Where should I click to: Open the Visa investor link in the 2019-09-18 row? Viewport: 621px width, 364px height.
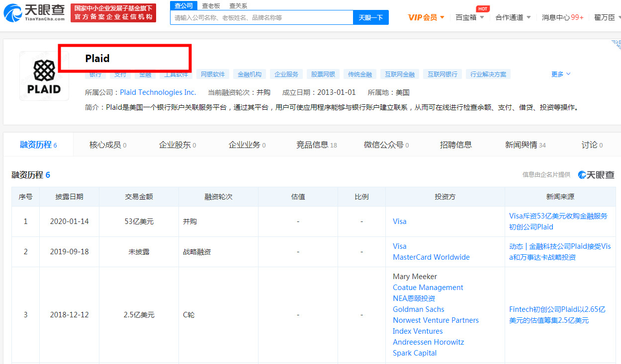click(400, 246)
